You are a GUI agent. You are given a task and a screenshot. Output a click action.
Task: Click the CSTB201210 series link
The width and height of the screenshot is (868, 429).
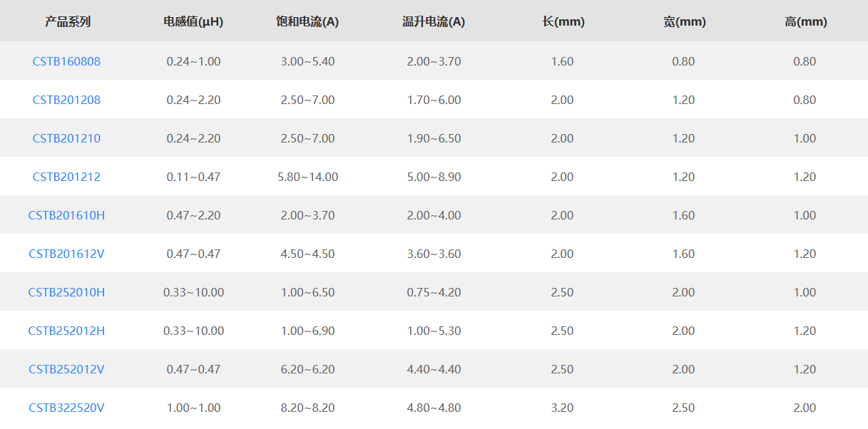click(66, 138)
